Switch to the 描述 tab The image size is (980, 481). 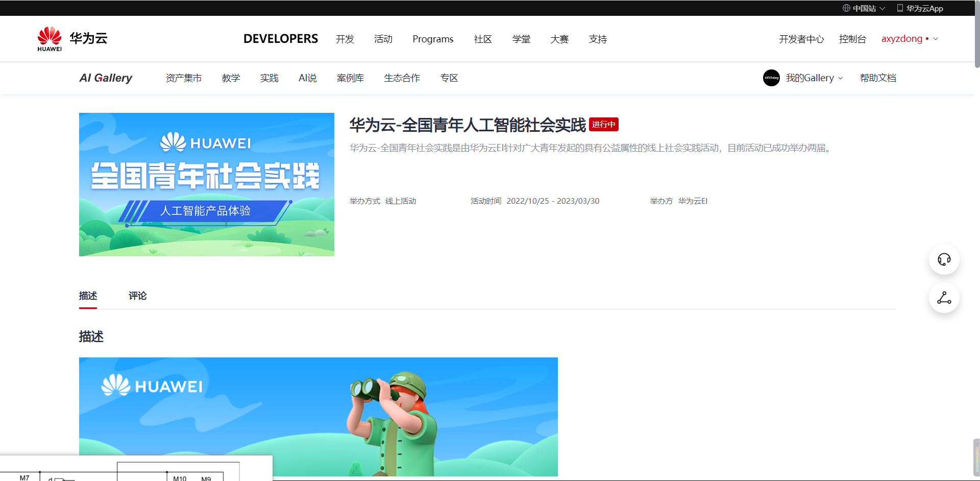point(88,296)
